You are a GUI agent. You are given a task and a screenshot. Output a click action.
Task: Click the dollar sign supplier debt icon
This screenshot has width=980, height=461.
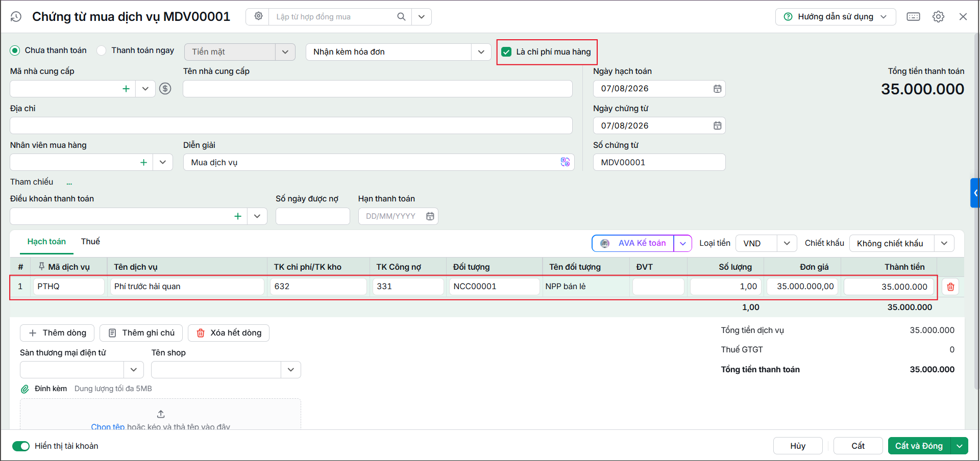tap(165, 89)
